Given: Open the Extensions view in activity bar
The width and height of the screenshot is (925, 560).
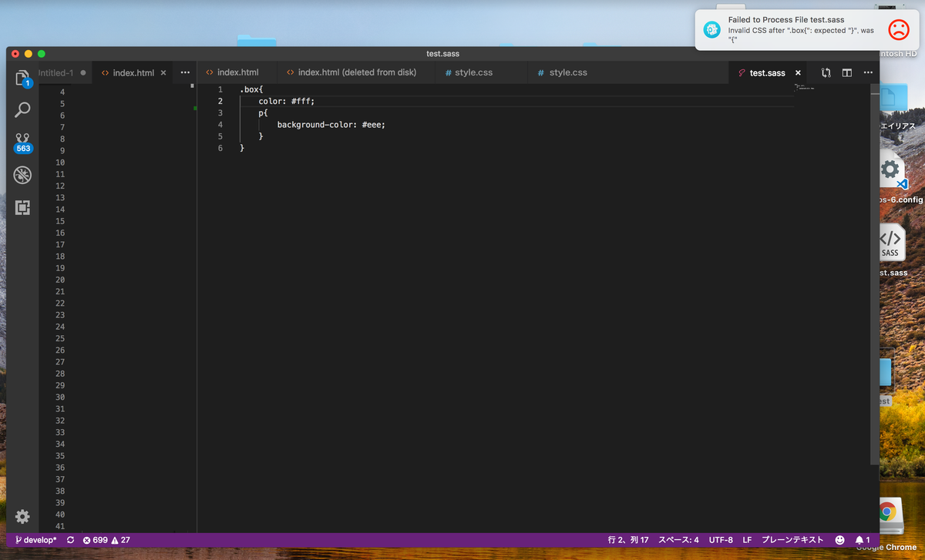Looking at the screenshot, I should tap(22, 207).
